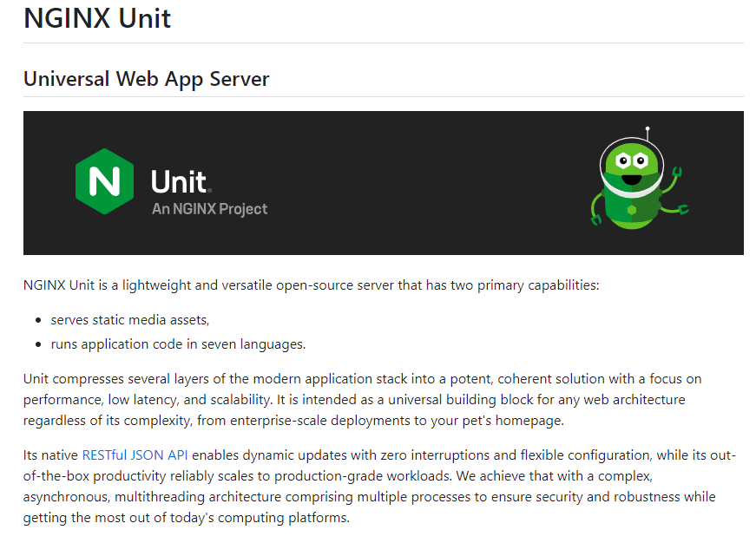Click the NGINX Unit banner image
This screenshot has height=543, width=756.
coord(384,183)
